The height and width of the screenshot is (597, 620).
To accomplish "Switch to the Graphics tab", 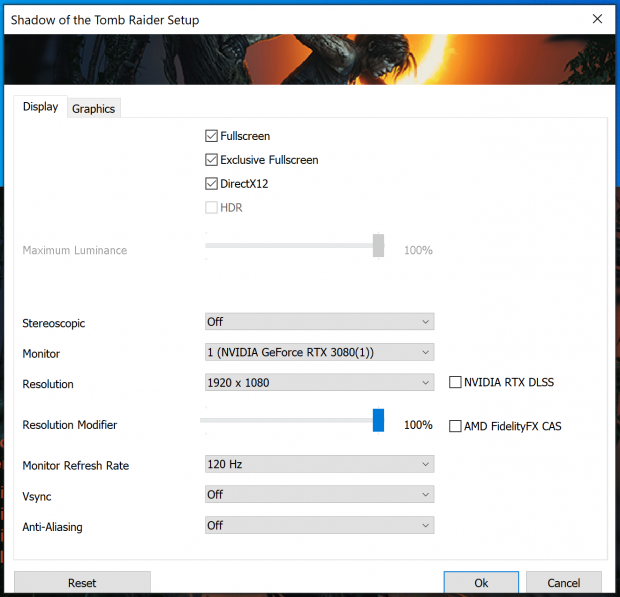I will click(x=93, y=109).
